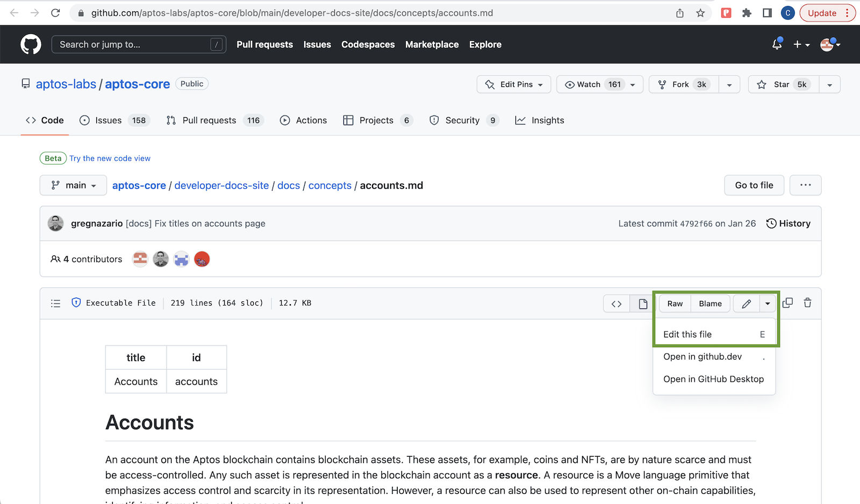This screenshot has height=504, width=860.
Task: Choose Open in GitHub Desktop
Action: click(x=714, y=379)
